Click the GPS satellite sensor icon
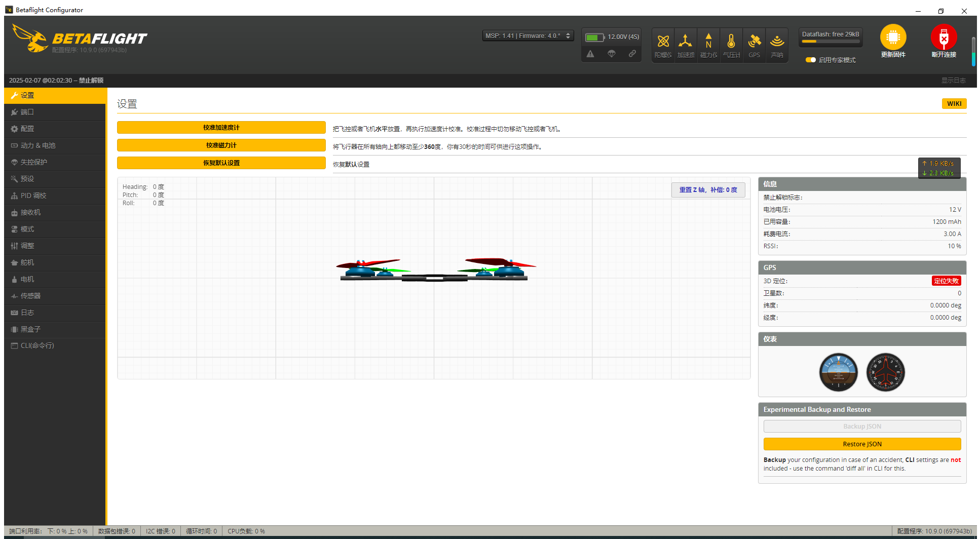980x539 pixels. (x=755, y=41)
